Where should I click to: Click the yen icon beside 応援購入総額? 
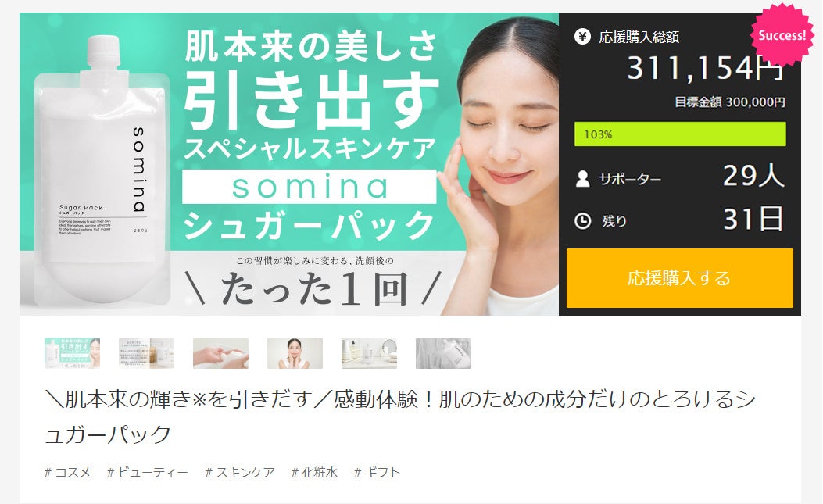[582, 36]
